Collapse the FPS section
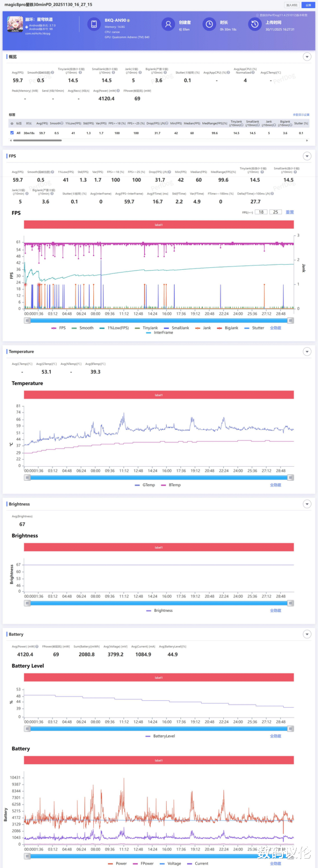 307,156
